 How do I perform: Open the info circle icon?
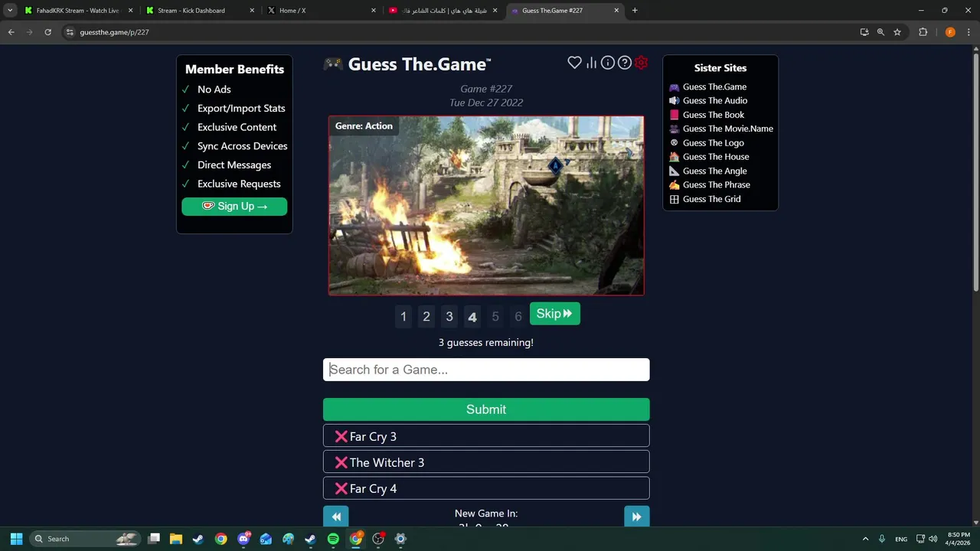pyautogui.click(x=608, y=63)
